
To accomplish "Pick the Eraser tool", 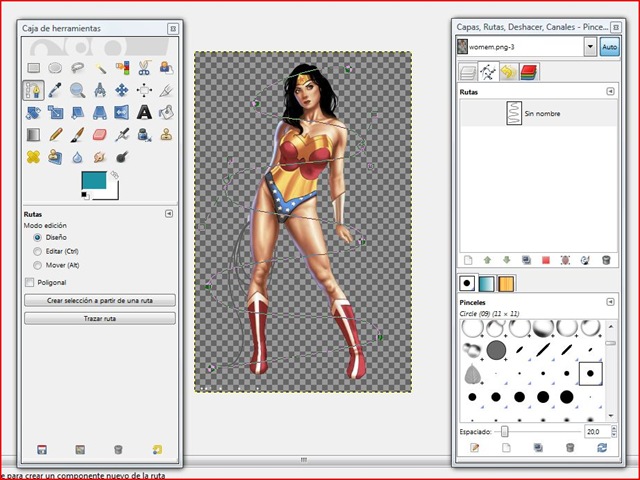I will tap(99, 134).
